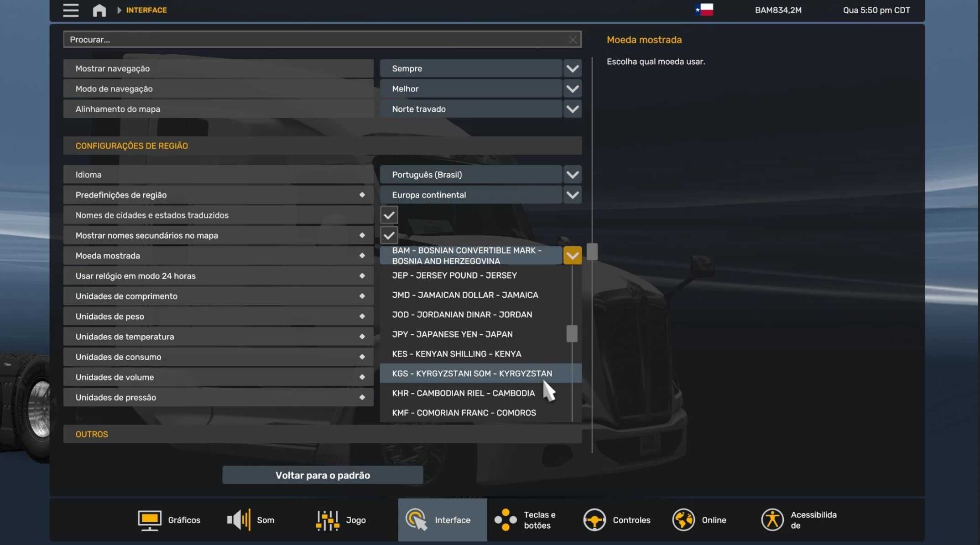Open Gráficos settings via monitor icon
This screenshot has width=980, height=545.
pos(149,520)
